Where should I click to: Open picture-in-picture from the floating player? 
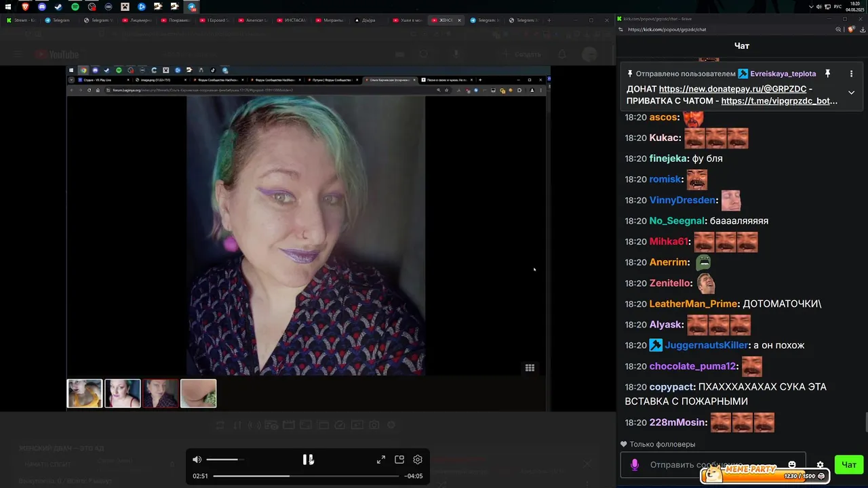(x=399, y=460)
